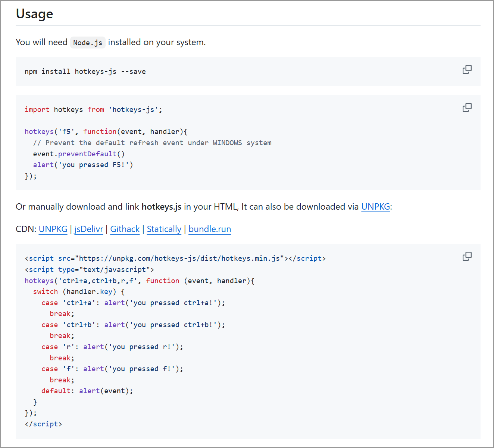Viewport: 494px width, 448px height.
Task: Click the "hotkeys('ctrl+a,ctrl+b,r,f'" line
Action: (140, 281)
